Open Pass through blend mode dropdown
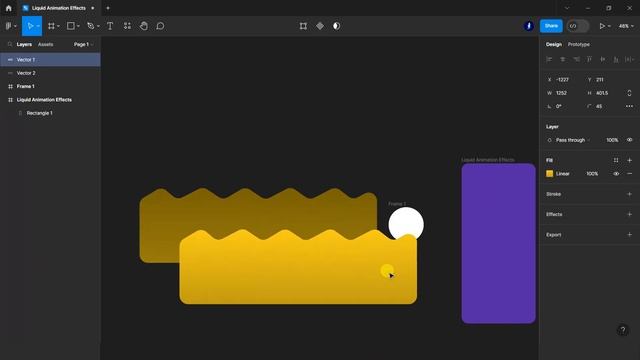Viewport: 640px width, 360px height. coord(573,140)
